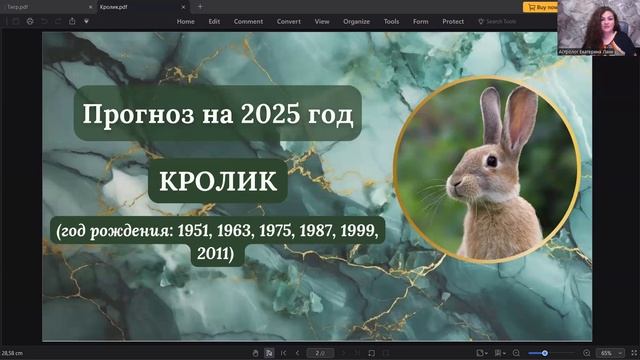Click the page number input box
Viewport: 640px width, 360px height.
point(320,353)
